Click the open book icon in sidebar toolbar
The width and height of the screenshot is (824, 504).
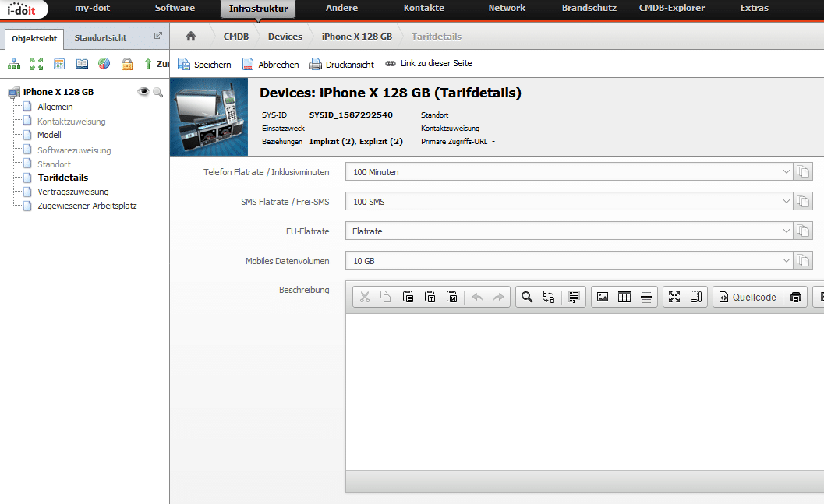[81, 64]
